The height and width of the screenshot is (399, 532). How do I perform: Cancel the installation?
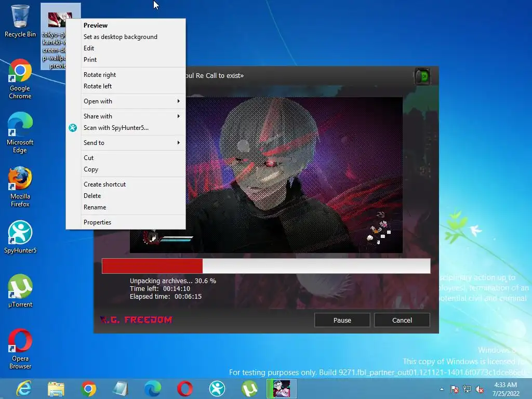402,320
